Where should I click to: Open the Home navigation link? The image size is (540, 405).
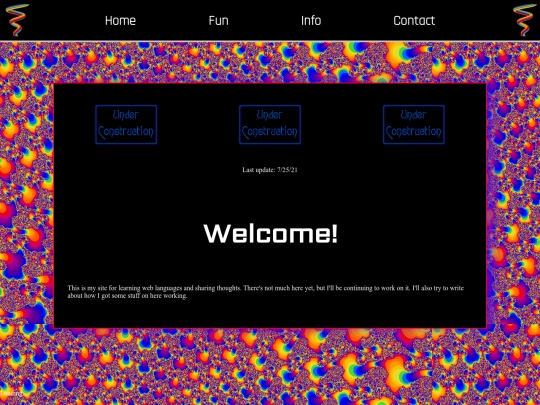coord(120,21)
